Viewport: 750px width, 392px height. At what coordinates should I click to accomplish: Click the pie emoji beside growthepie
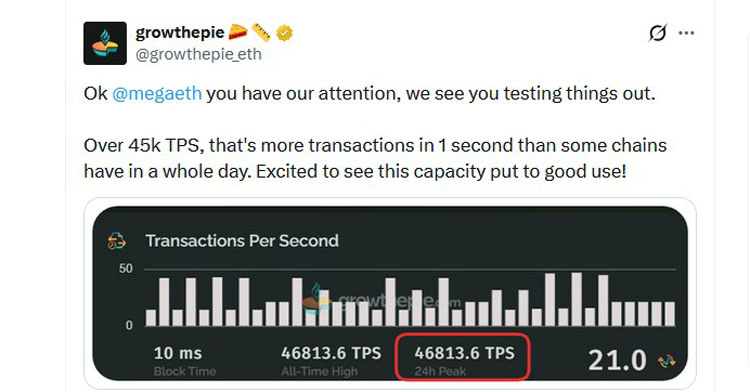pos(238,33)
